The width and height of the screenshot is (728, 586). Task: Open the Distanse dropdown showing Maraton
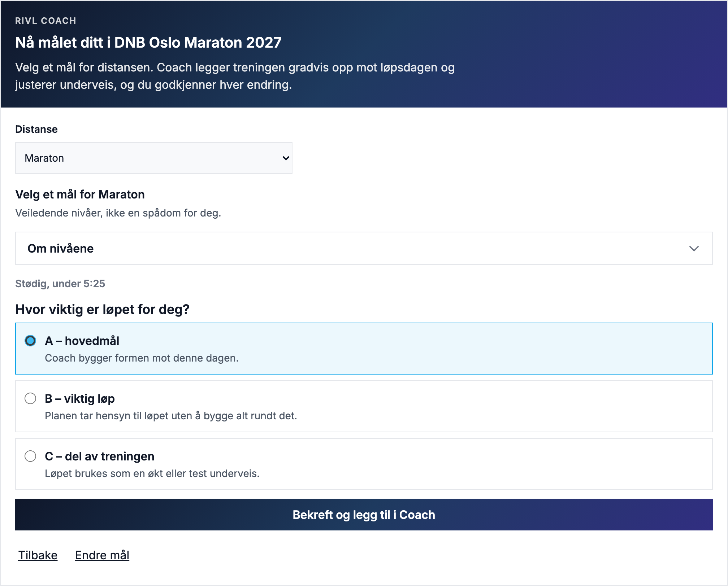[153, 158]
